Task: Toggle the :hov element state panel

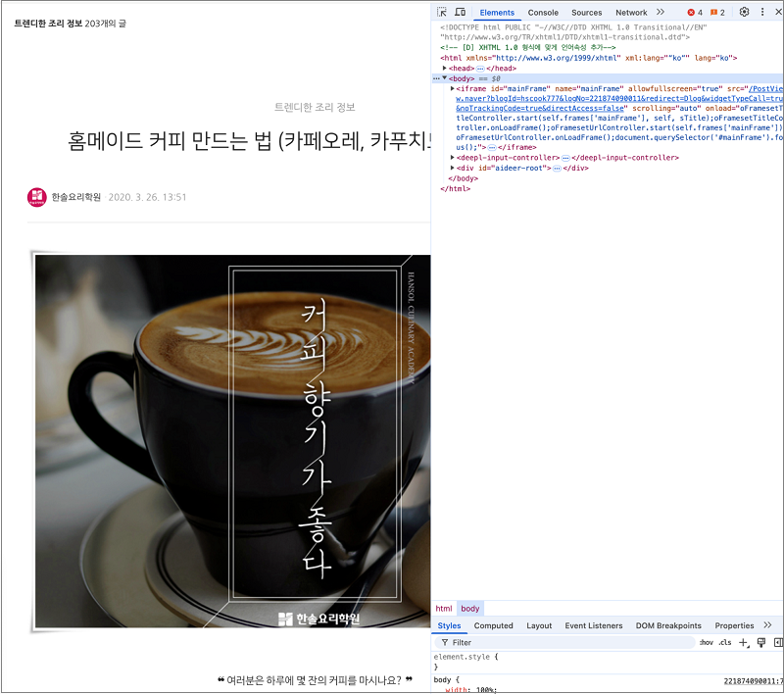Action: point(706,642)
